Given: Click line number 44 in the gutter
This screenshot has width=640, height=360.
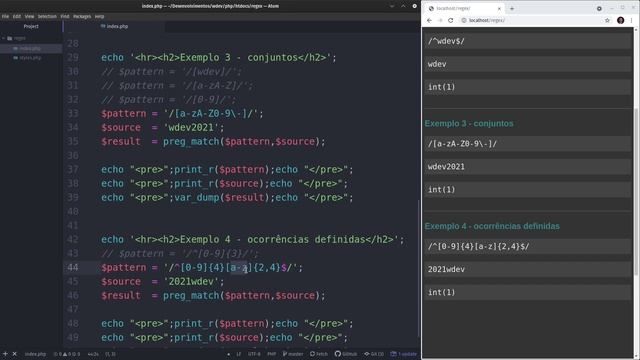Looking at the screenshot, I should [x=73, y=267].
